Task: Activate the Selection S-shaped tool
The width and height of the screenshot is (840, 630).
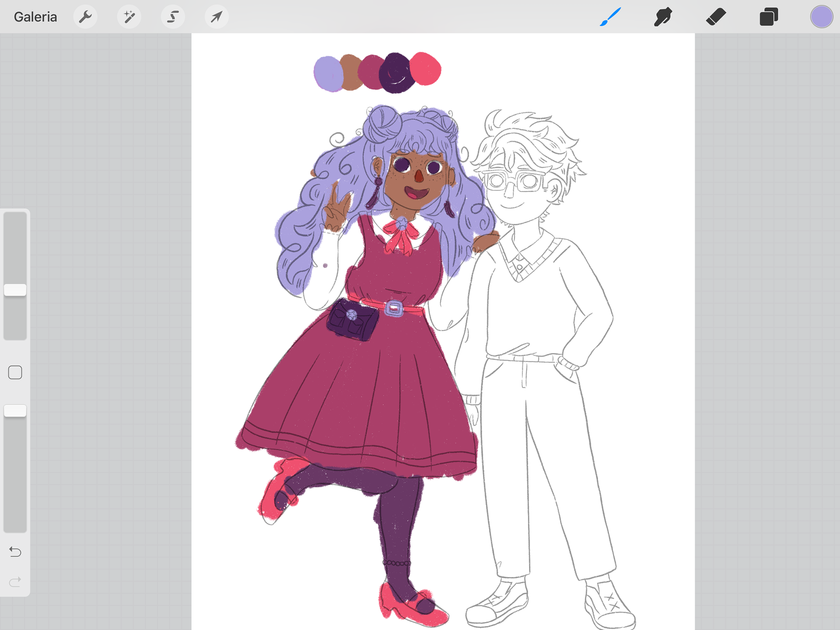Action: click(173, 17)
